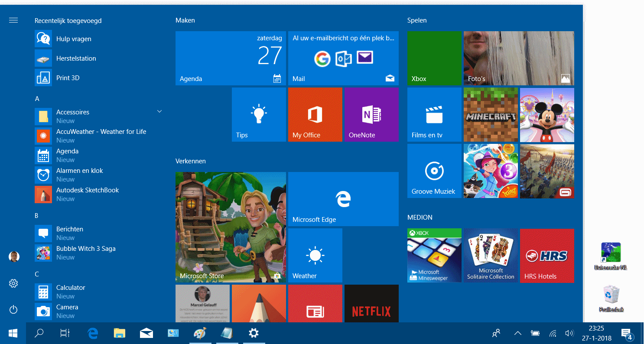Open Settings gear in Start sidebar

click(x=13, y=283)
